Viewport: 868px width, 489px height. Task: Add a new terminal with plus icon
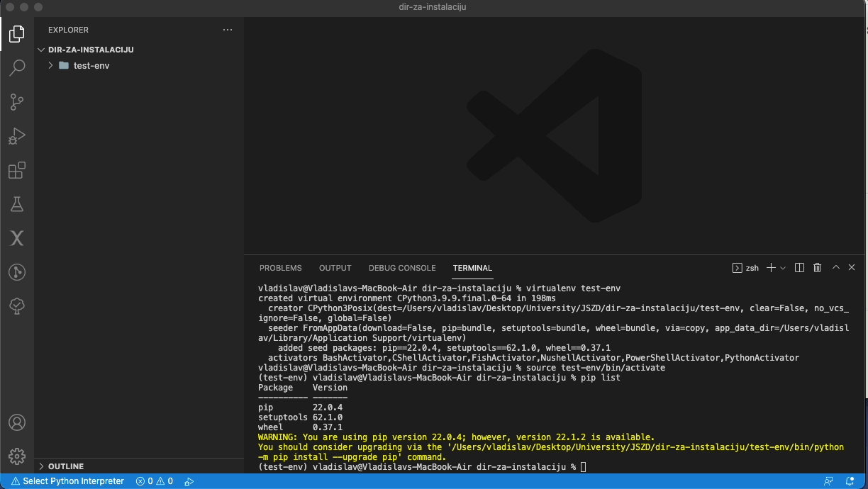(772, 268)
